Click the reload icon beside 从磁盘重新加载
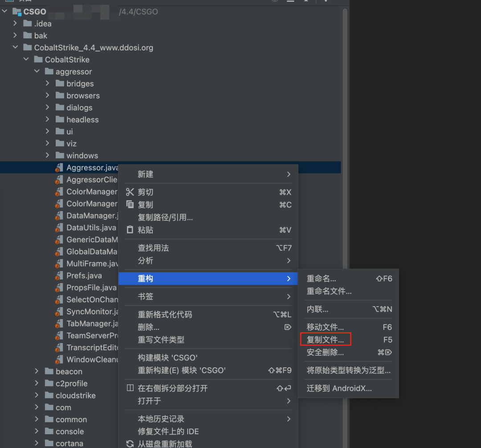The width and height of the screenshot is (481, 448). pos(130,444)
